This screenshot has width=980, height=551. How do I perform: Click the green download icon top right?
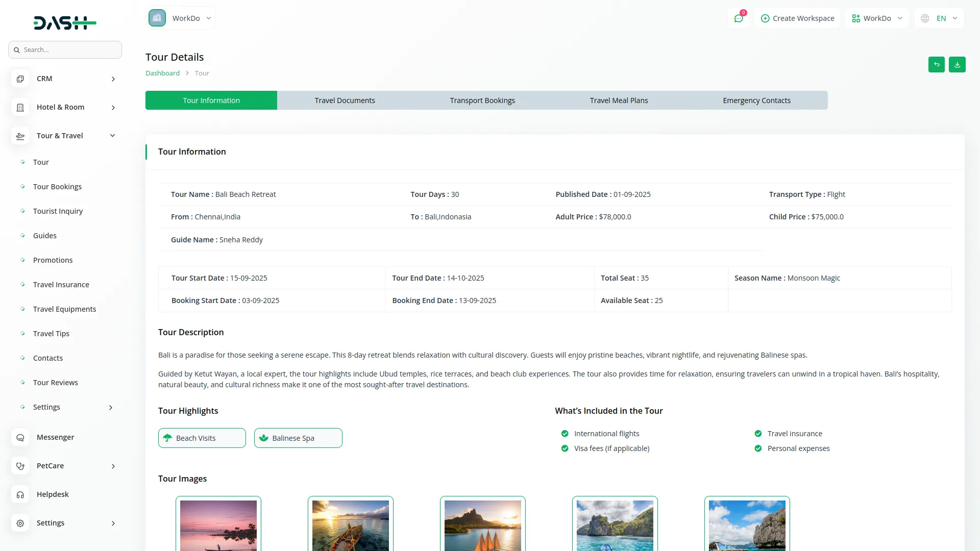tap(958, 65)
